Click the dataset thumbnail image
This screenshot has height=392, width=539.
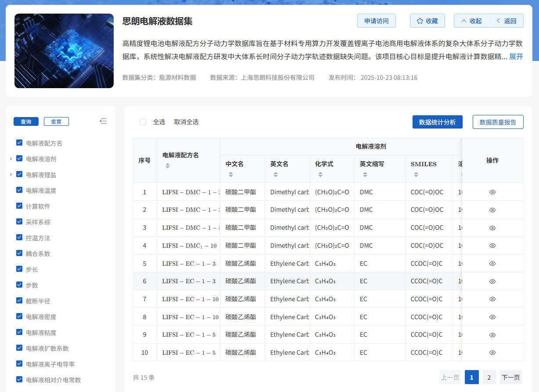[64, 51]
